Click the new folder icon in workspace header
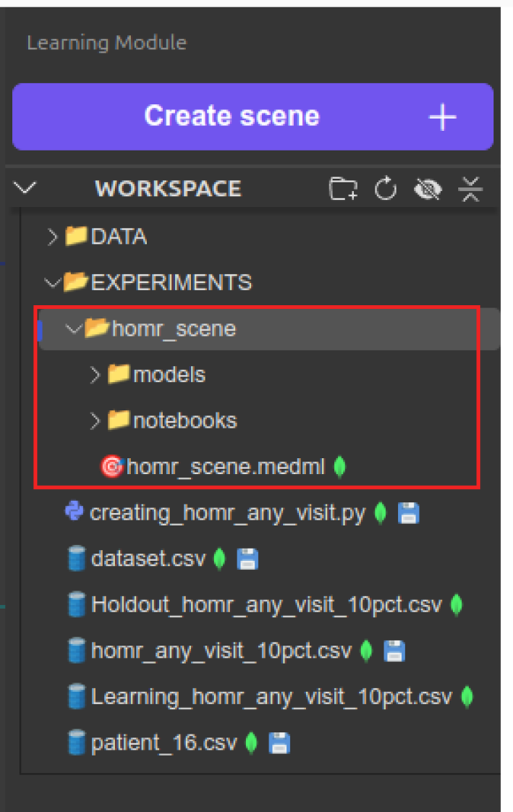Image resolution: width=513 pixels, height=812 pixels. point(343,189)
